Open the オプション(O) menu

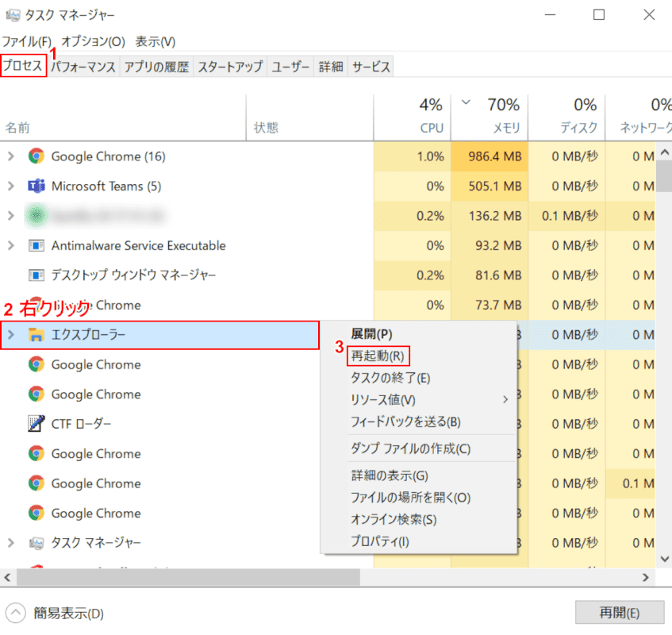[93, 41]
